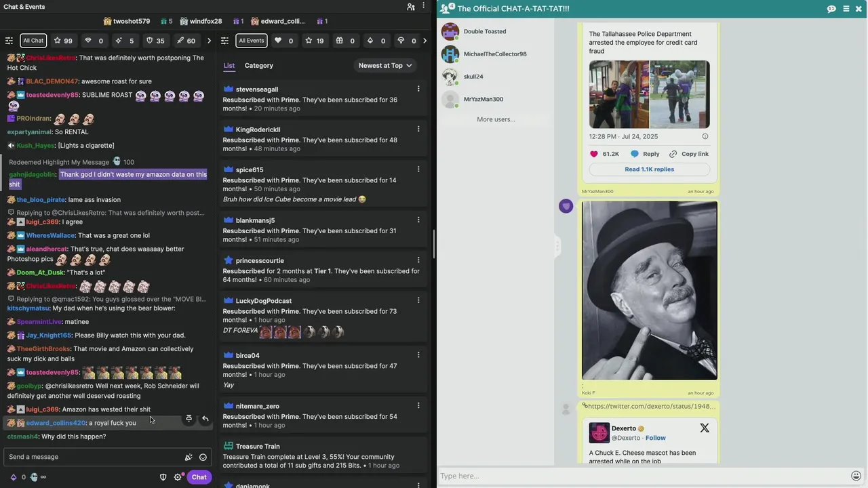The image size is (868, 488).
Task: Open notifications bubble icon in CHAT-A-TAT-TAT header
Action: (831, 9)
